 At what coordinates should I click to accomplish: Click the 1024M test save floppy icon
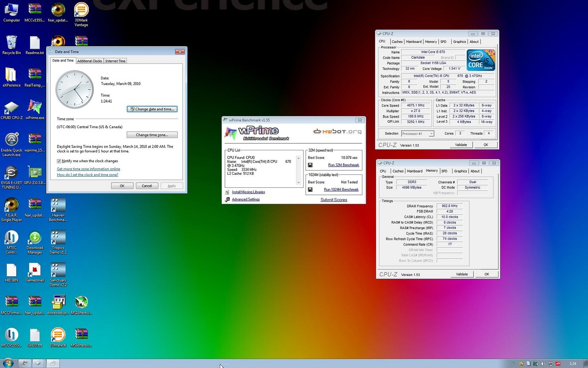pos(310,189)
